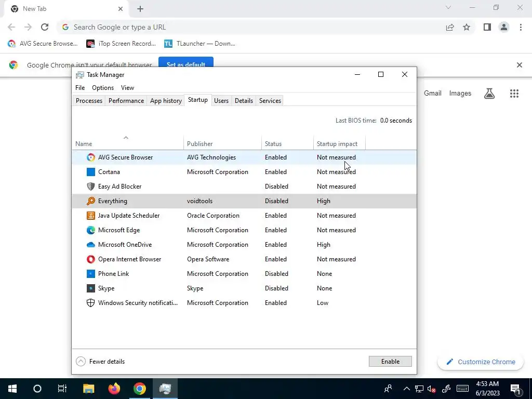This screenshot has height=399, width=532.
Task: Switch to the Services tab
Action: (270, 101)
